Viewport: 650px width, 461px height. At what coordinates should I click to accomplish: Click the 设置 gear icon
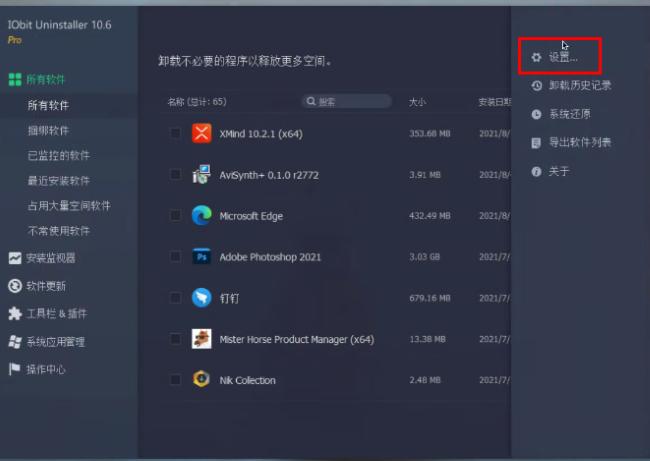coord(536,57)
